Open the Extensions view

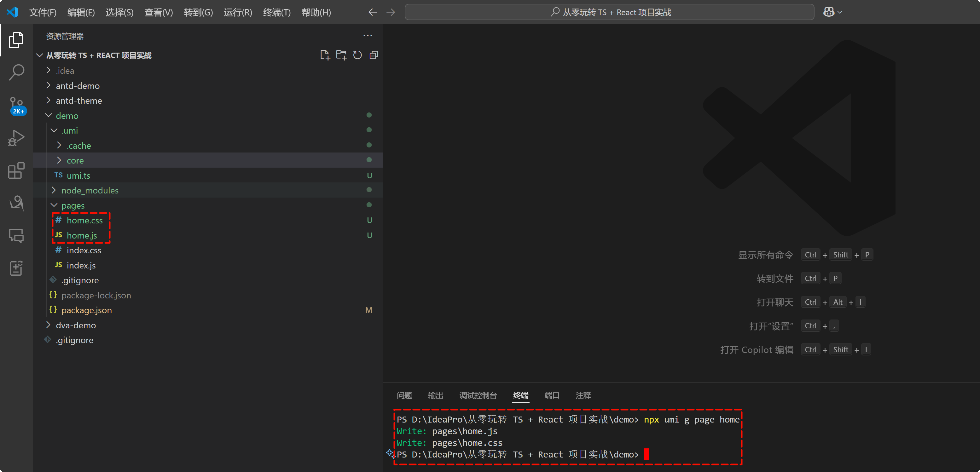coord(16,170)
